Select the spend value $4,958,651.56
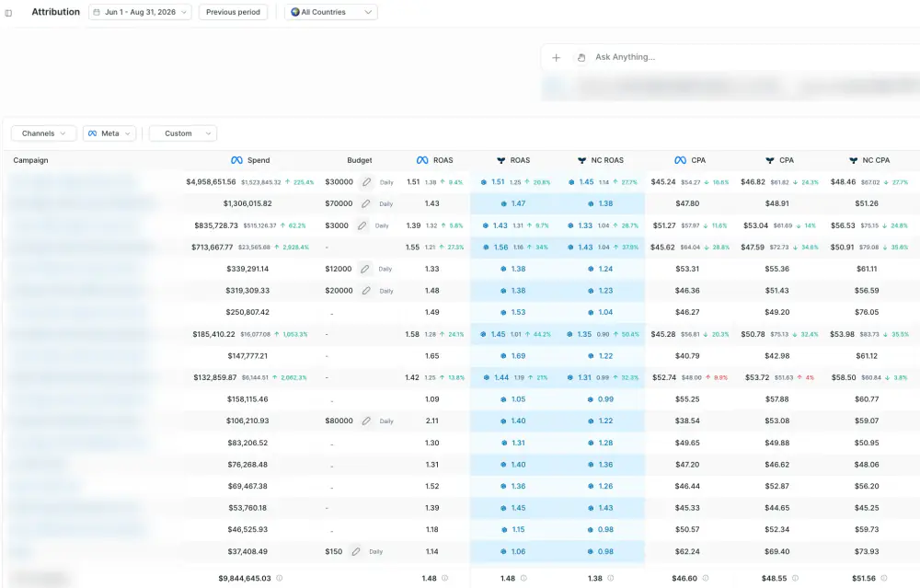The width and height of the screenshot is (920, 588). pyautogui.click(x=212, y=182)
